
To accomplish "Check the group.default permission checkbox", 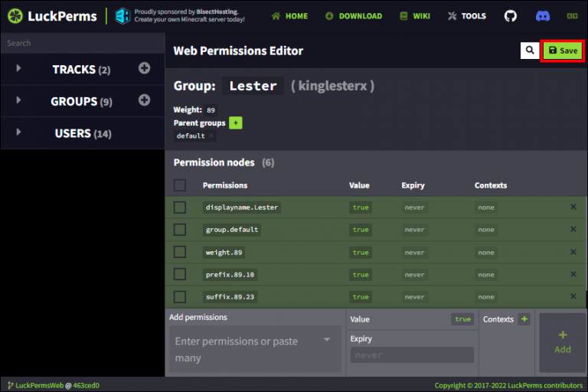I will [180, 230].
